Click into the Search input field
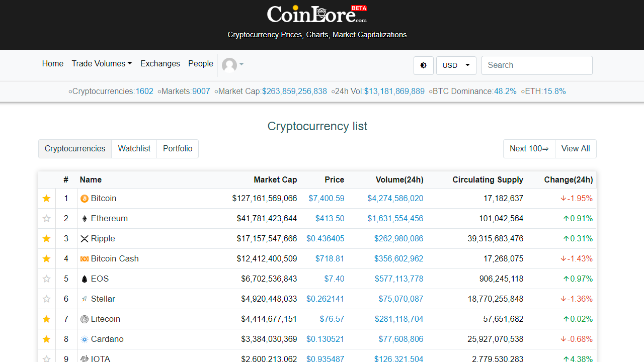Viewport: 644px width, 362px height. coord(537,65)
